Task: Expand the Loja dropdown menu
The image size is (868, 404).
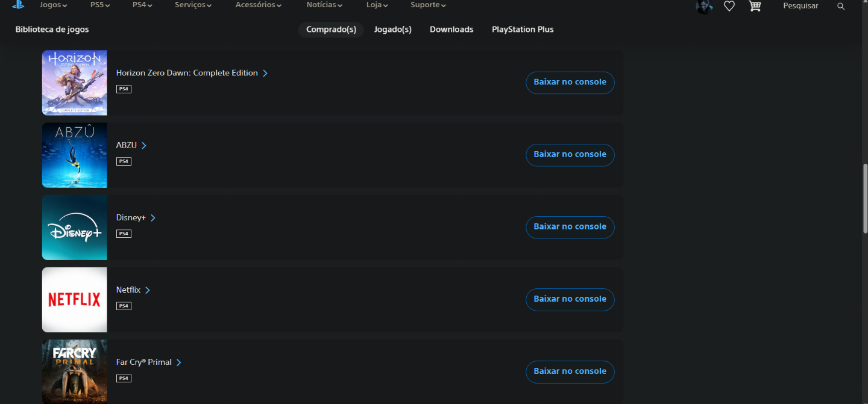Action: 377,5
